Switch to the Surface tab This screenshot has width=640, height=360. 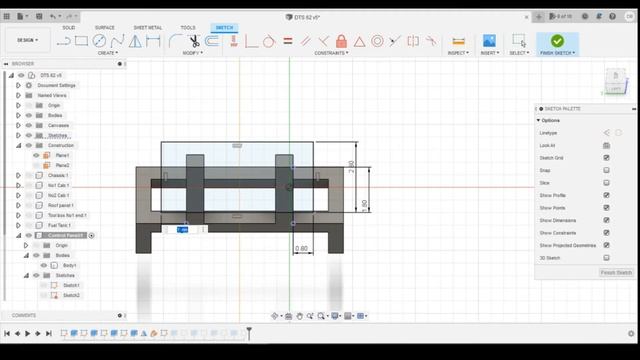pyautogui.click(x=105, y=27)
